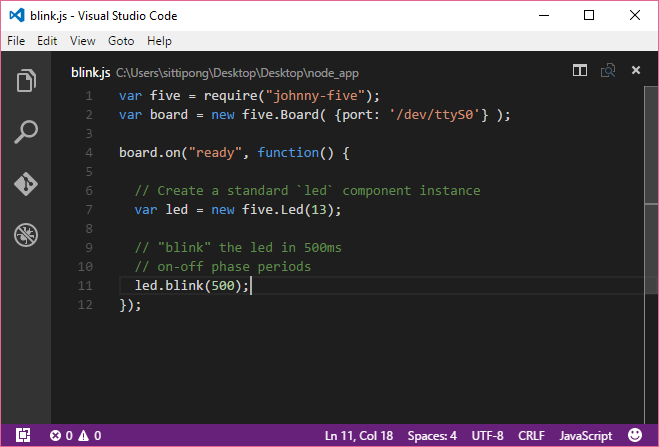Click the closing }); on line 12
659x447 pixels.
130,305
